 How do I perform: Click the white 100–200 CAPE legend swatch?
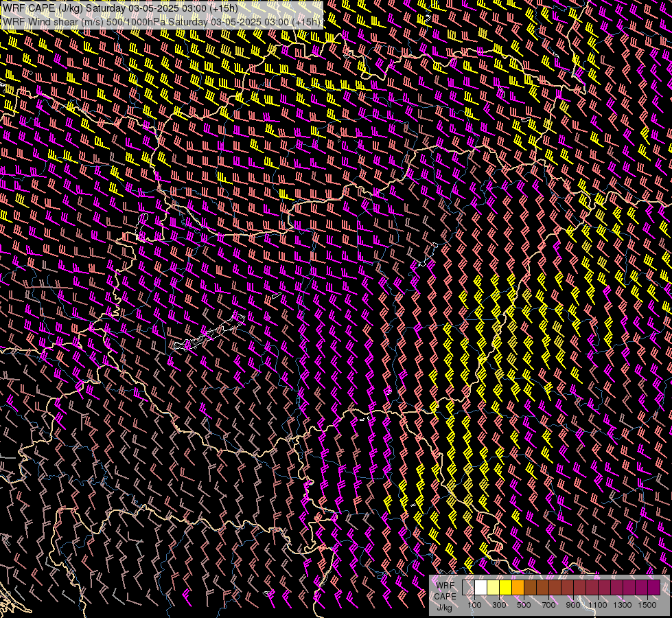tap(481, 587)
